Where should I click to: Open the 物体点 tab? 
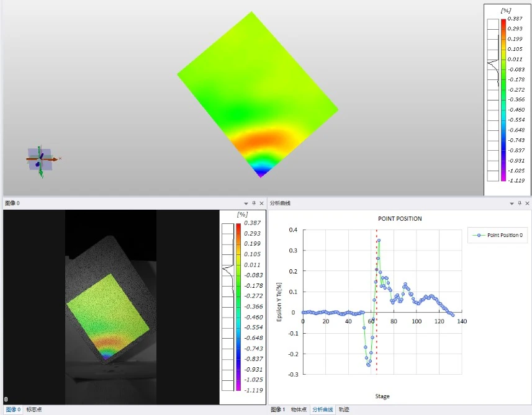click(299, 410)
